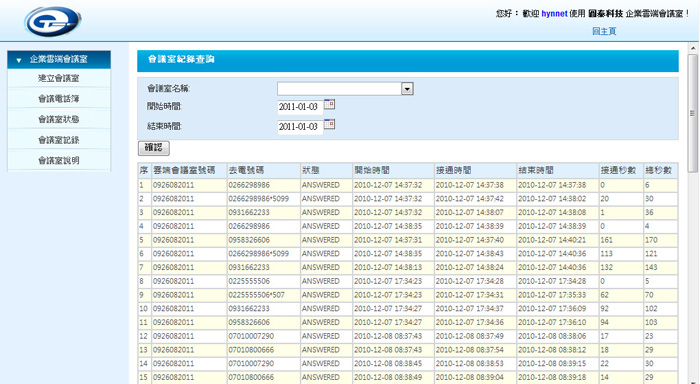Open the hynnet user link
The height and width of the screenshot is (384, 700).
click(554, 14)
